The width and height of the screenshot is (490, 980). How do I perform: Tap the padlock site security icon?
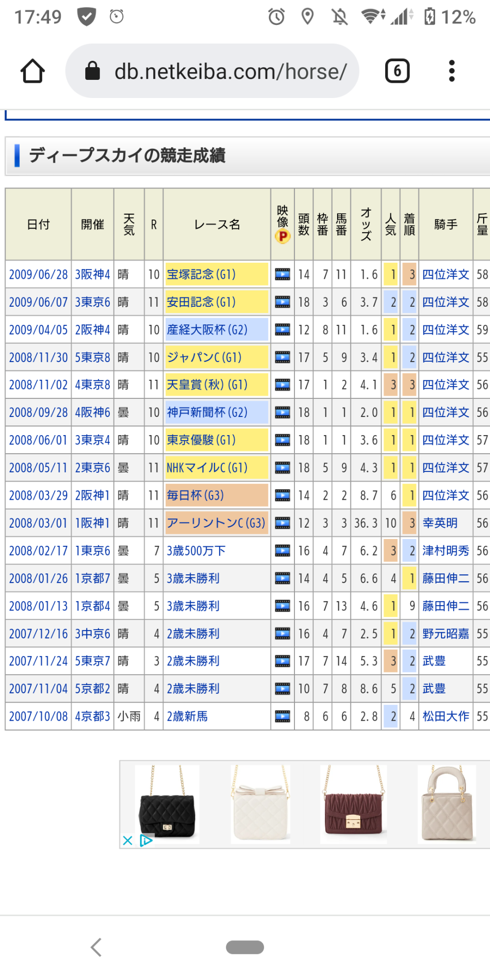click(92, 71)
